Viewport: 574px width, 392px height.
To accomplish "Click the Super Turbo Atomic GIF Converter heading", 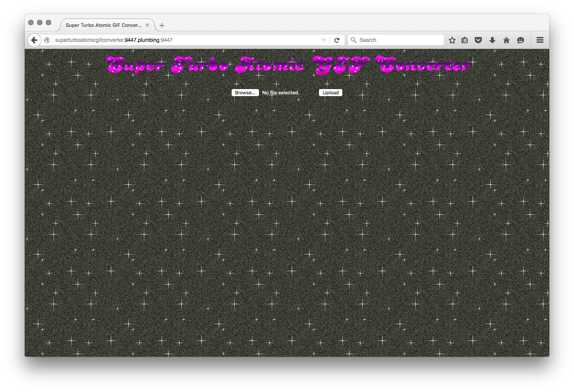I will [289, 65].
